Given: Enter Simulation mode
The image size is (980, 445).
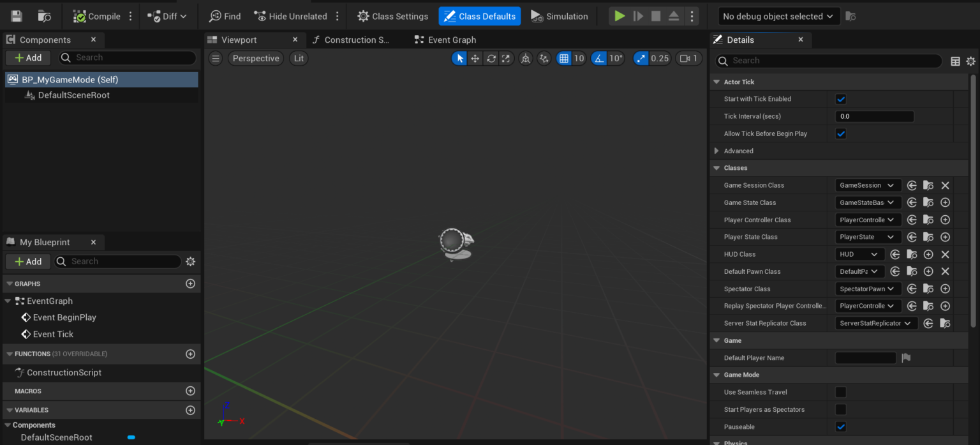Looking at the screenshot, I should coord(560,15).
